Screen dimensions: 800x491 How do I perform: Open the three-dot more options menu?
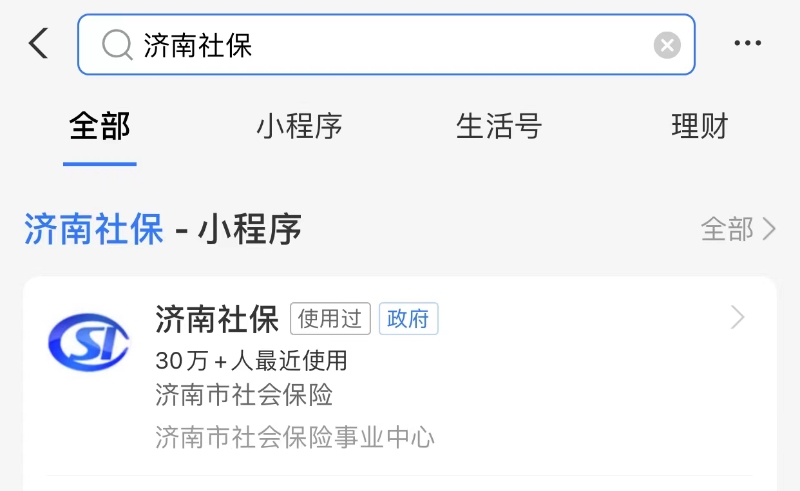click(747, 43)
